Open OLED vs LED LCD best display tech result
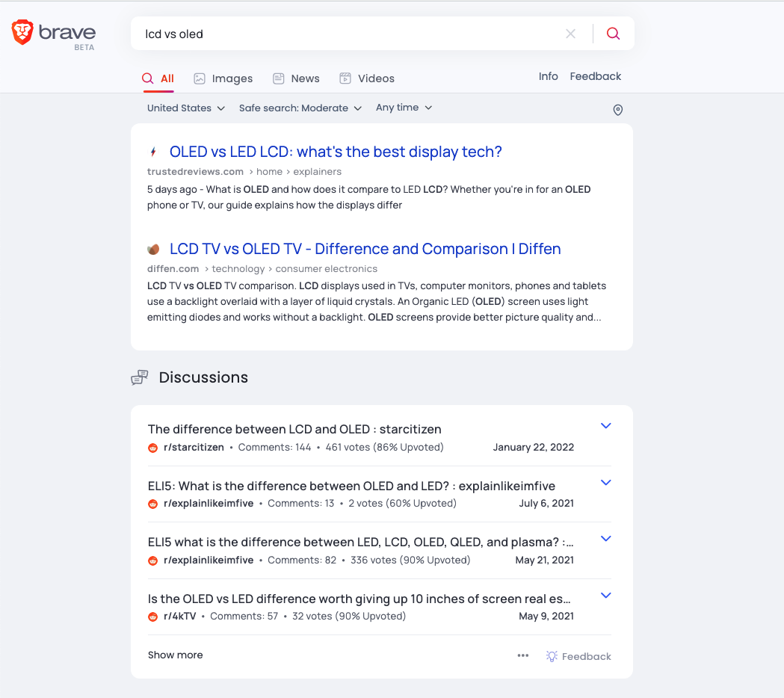The image size is (784, 698). point(336,152)
